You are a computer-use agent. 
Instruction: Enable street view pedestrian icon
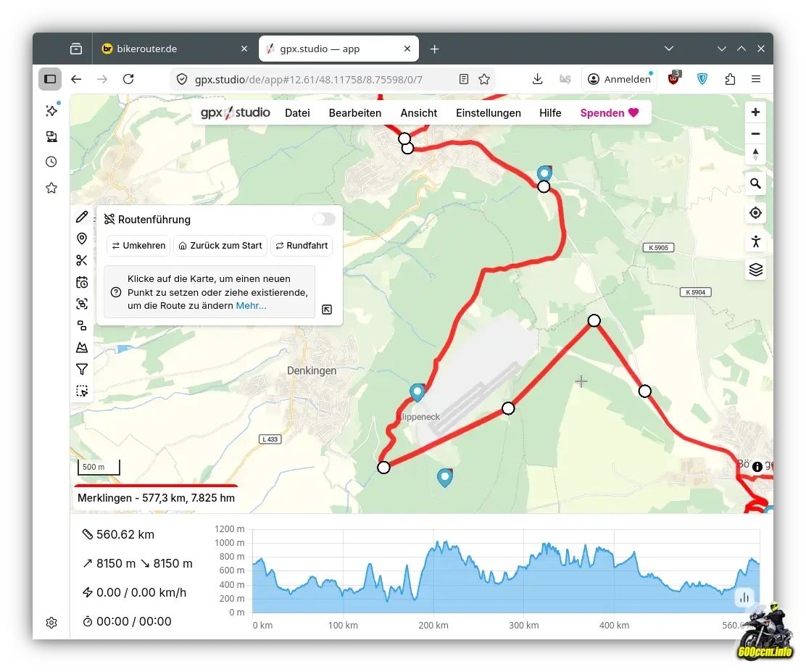tap(755, 241)
